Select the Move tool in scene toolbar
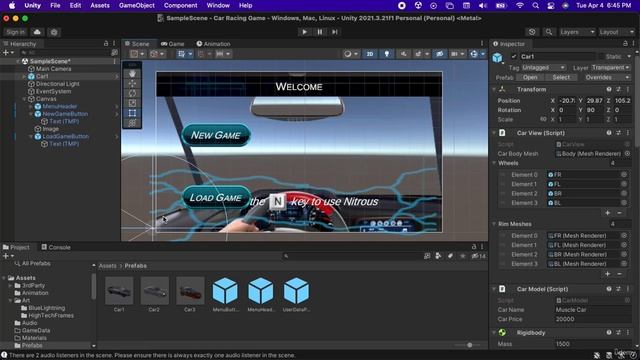 pyautogui.click(x=132, y=84)
